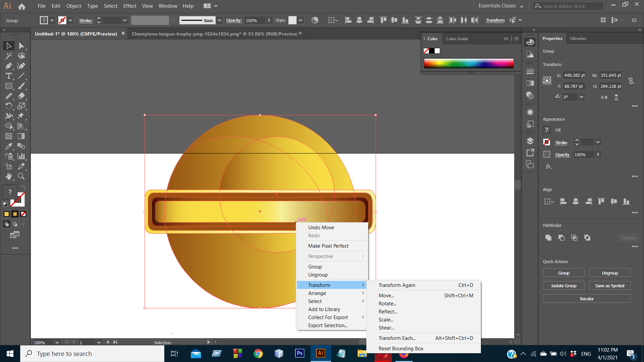Switch to Draw Behind mode
The image size is (644, 362).
pos(15,224)
